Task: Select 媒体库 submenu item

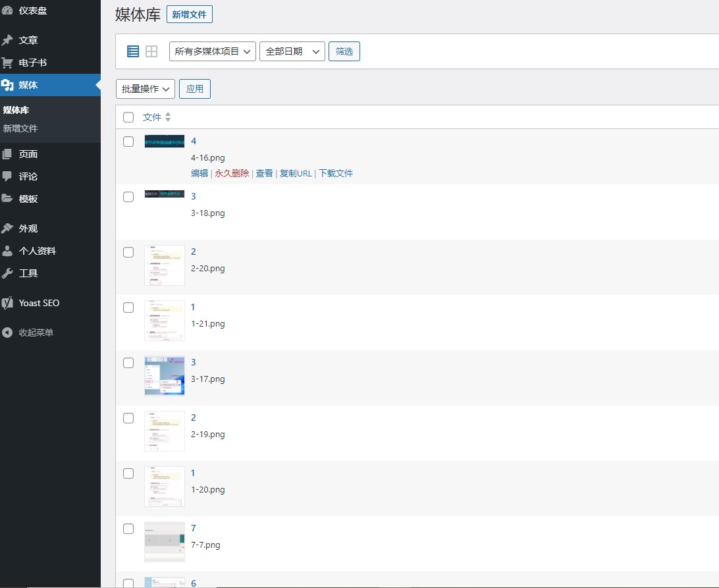Action: point(16,110)
